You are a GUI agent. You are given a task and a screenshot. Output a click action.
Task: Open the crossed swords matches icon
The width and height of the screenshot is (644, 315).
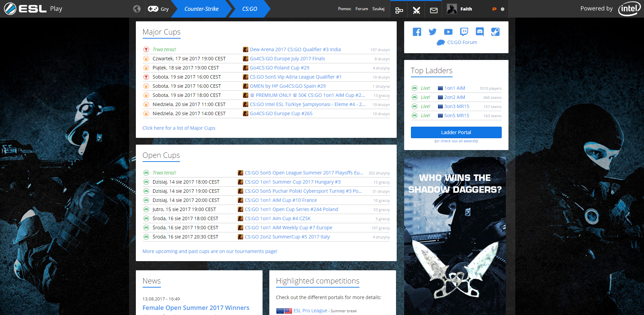point(416,10)
